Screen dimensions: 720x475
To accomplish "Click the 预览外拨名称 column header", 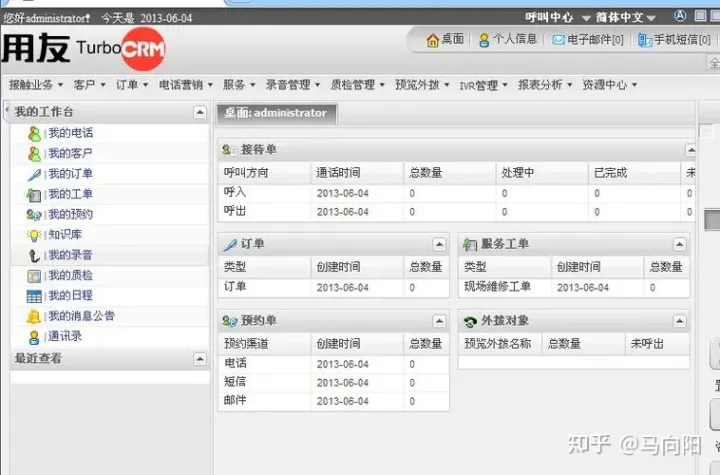I will pyautogui.click(x=498, y=344).
